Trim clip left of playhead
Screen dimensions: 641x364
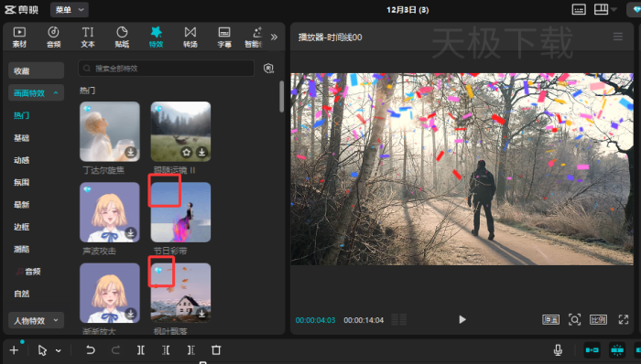(x=166, y=350)
